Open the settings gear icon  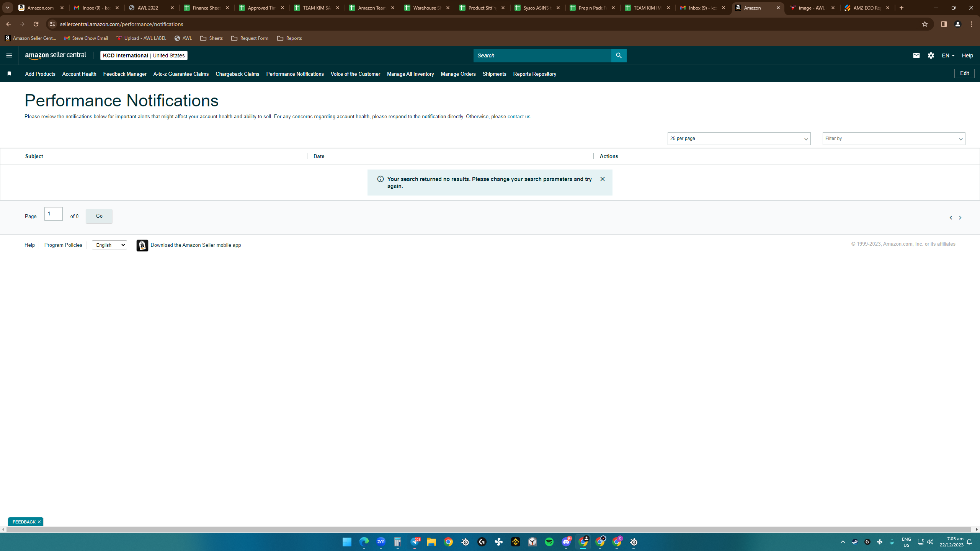point(931,55)
